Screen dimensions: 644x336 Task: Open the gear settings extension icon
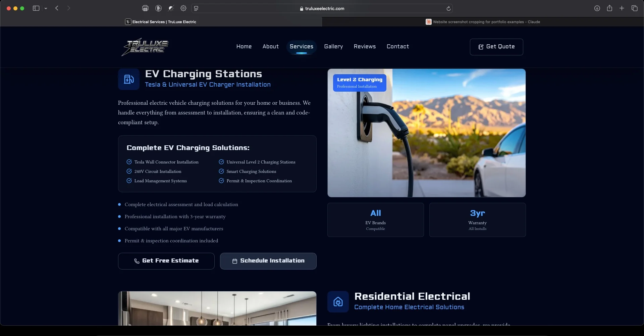(x=183, y=8)
